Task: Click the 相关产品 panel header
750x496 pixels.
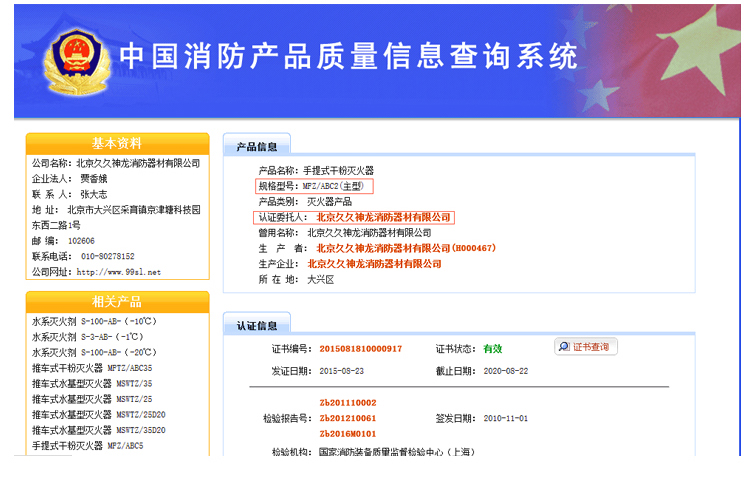Action: 117,302
